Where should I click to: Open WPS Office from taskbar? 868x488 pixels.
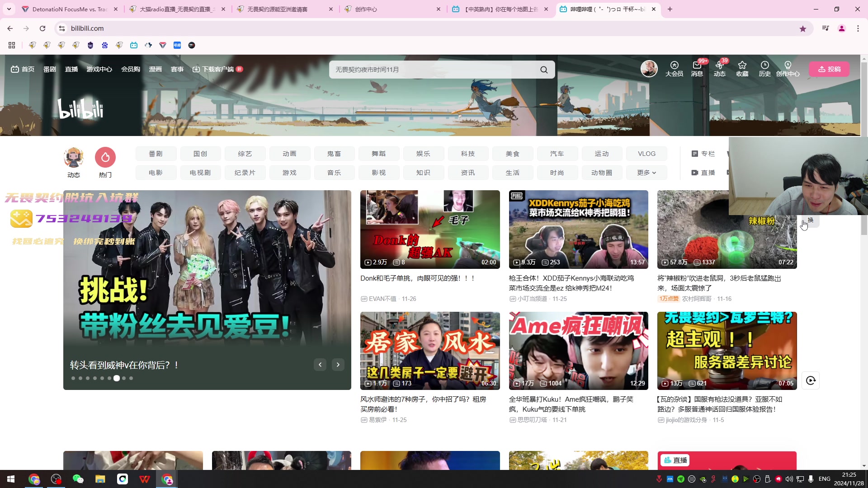coord(145,479)
